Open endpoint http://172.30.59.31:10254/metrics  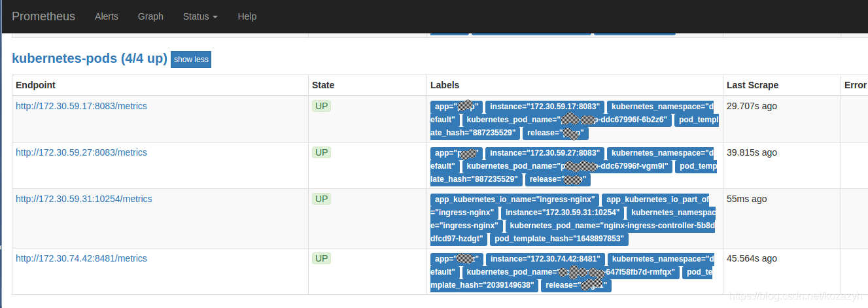tap(84, 199)
